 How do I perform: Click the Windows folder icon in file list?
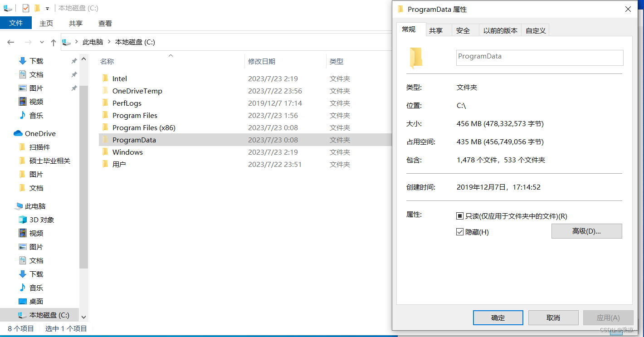[x=105, y=152]
